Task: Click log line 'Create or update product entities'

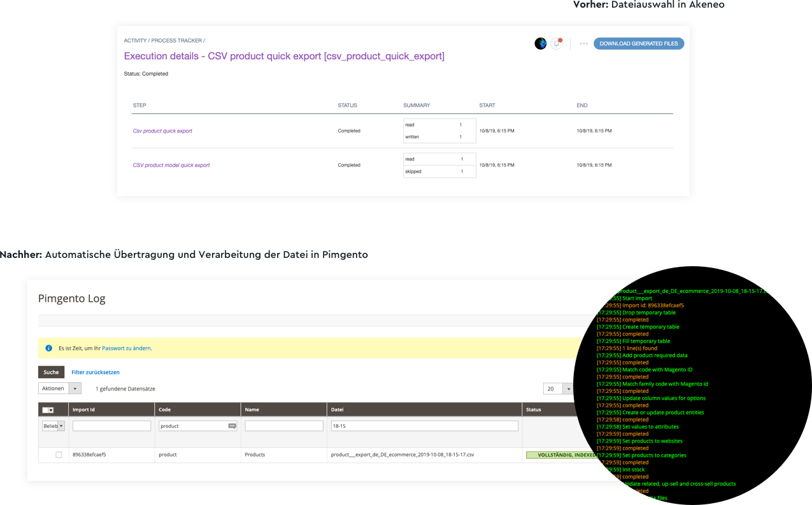Action: pos(650,413)
